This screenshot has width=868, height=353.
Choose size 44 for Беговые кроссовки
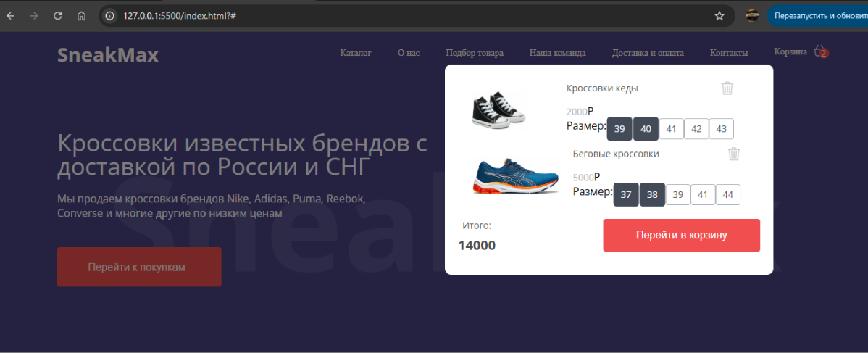727,195
